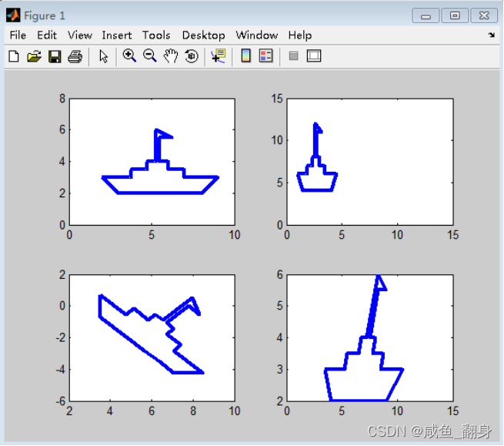Click the MATLAB logo in the title bar
This screenshot has width=504, height=446.
(13, 15)
